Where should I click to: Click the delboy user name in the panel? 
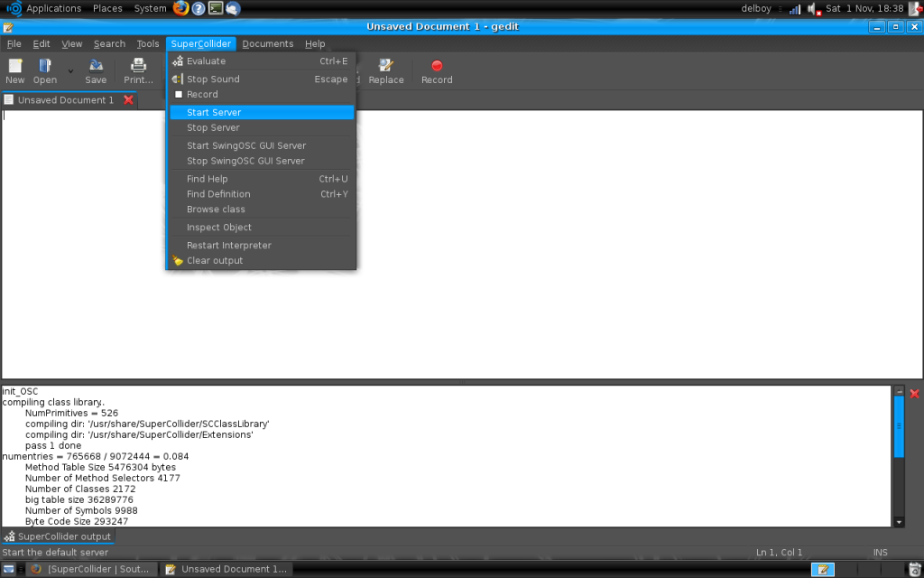[x=756, y=8]
